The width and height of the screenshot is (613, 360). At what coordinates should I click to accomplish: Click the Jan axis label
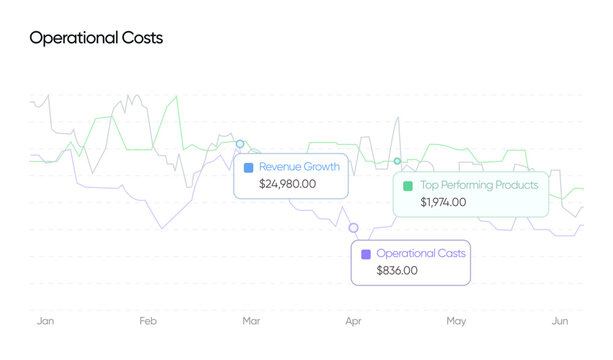(45, 321)
